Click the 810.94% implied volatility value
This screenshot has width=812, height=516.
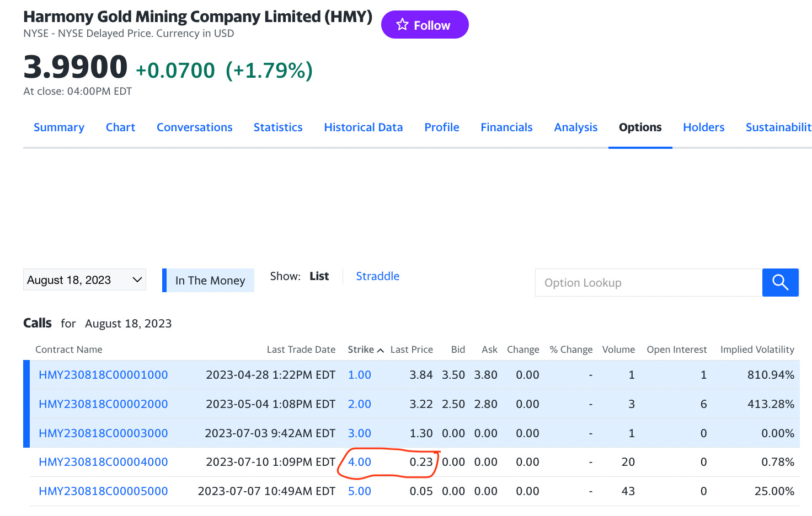pos(771,375)
